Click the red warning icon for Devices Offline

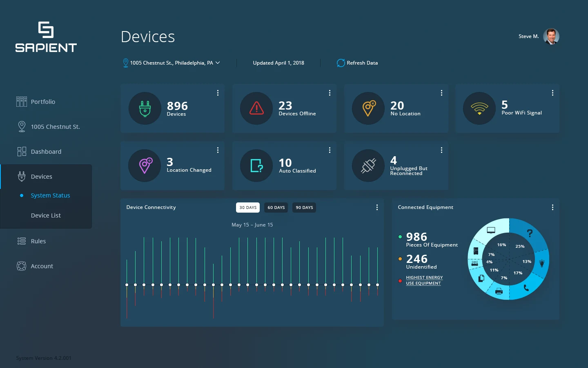[256, 108]
